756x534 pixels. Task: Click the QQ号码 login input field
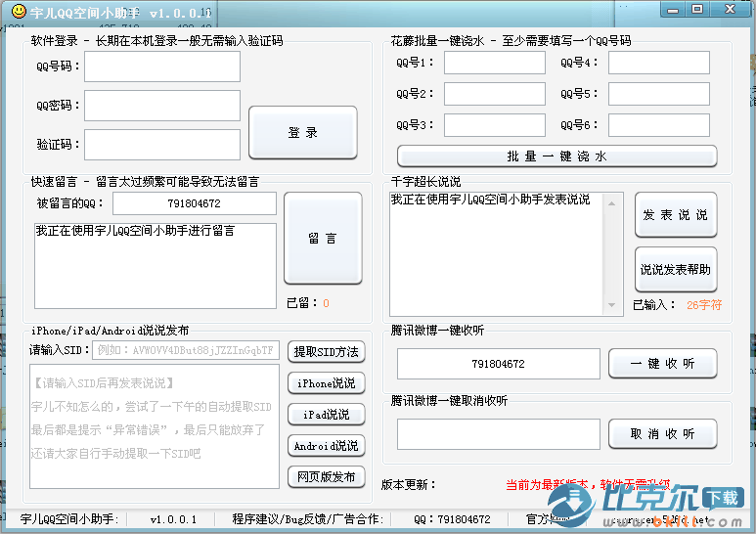click(162, 67)
